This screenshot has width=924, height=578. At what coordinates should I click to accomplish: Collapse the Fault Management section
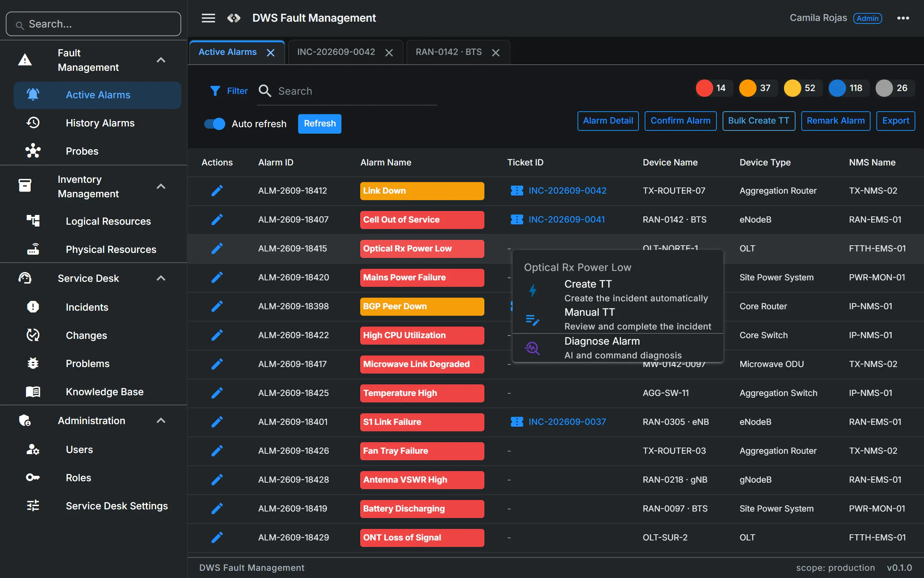tap(161, 60)
